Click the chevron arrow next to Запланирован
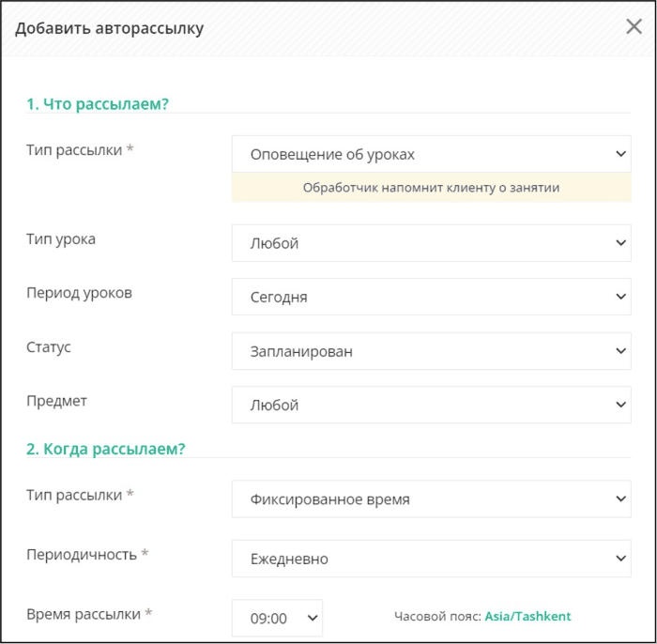The height and width of the screenshot is (644, 657). click(x=620, y=351)
